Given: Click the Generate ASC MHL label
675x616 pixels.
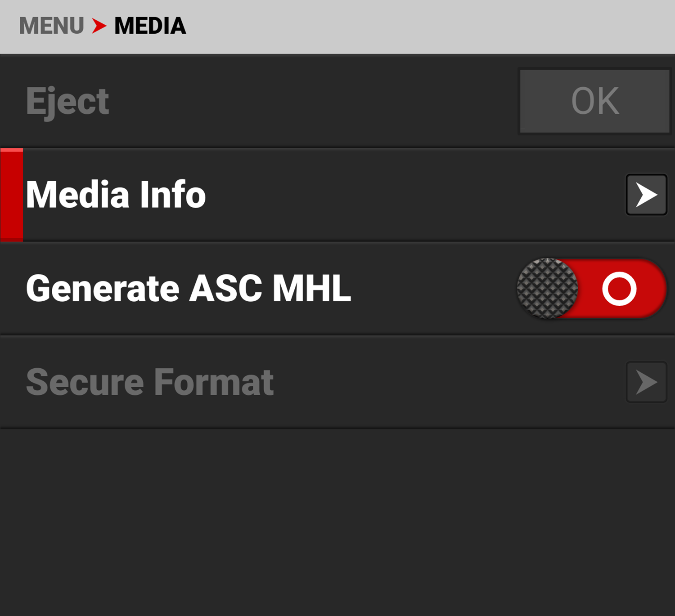Looking at the screenshot, I should (188, 288).
